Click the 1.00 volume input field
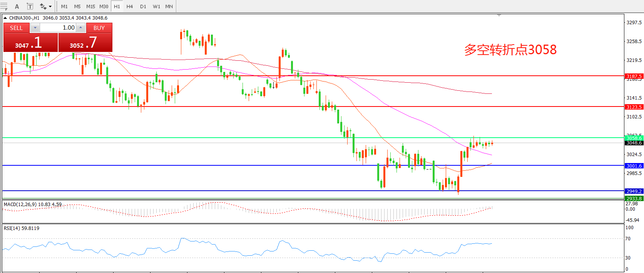The height and width of the screenshot is (273, 644). (x=58, y=28)
